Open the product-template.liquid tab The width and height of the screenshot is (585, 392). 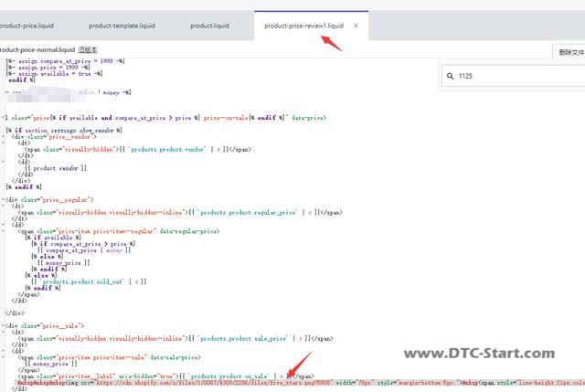(122, 26)
